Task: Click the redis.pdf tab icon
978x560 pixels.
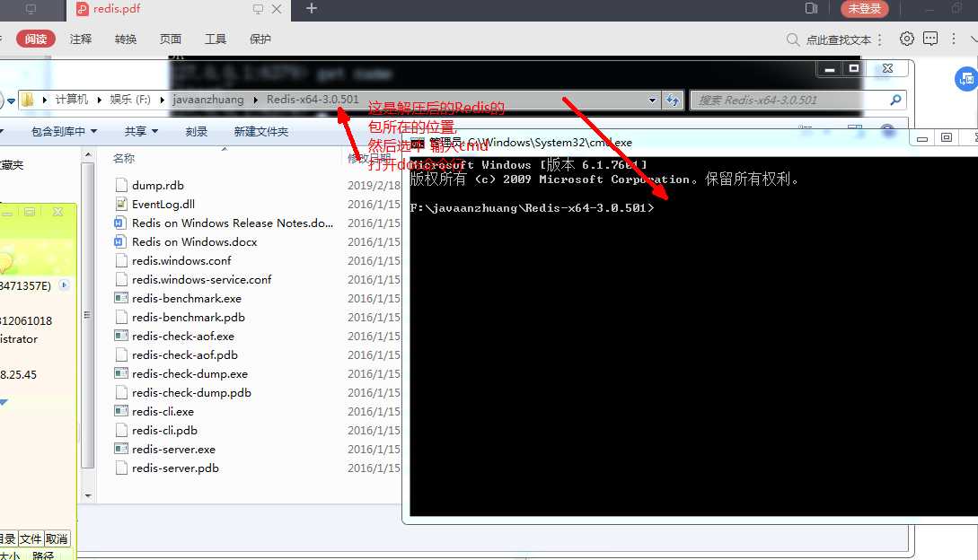Action: point(82,9)
